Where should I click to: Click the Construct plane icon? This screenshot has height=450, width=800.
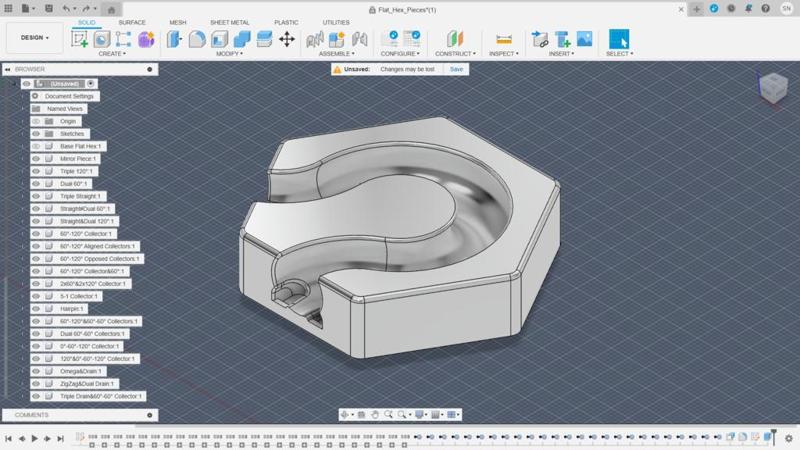pyautogui.click(x=454, y=39)
